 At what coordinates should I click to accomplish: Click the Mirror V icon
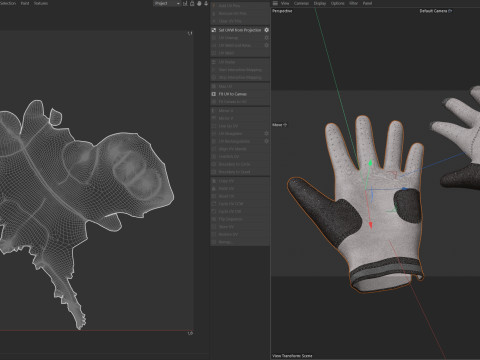click(x=214, y=118)
